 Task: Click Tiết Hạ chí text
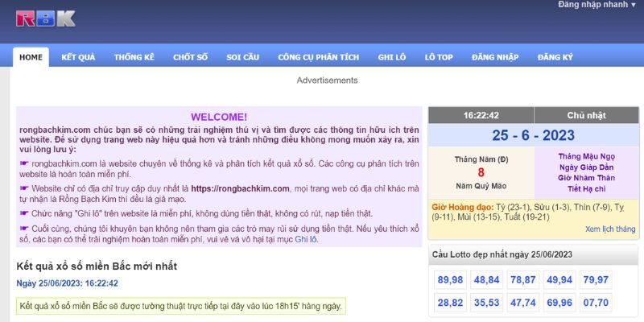tap(587, 189)
